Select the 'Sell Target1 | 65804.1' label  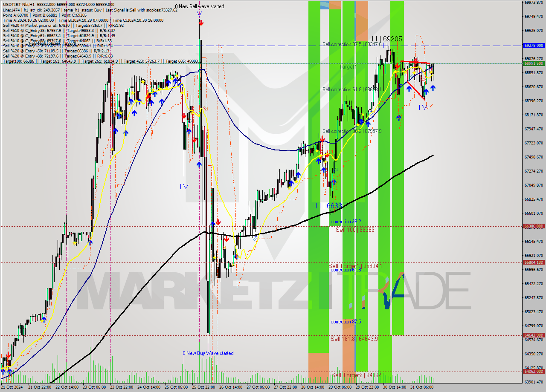pos(355,266)
